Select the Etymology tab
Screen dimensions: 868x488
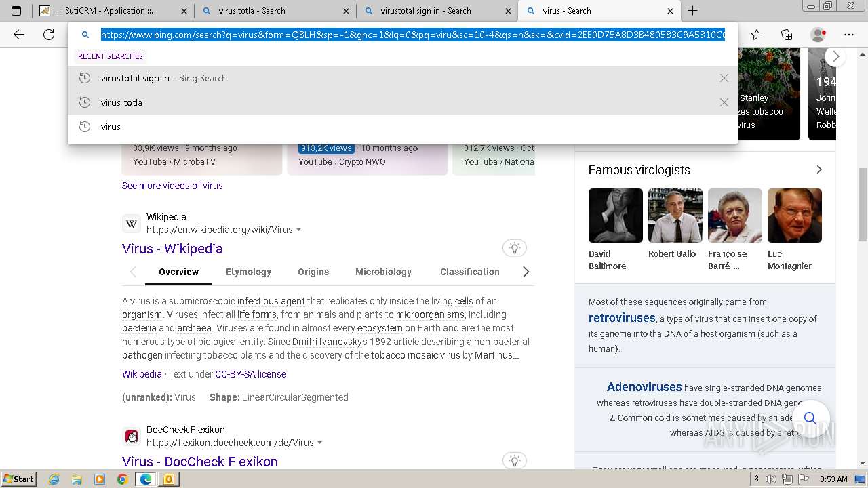248,272
